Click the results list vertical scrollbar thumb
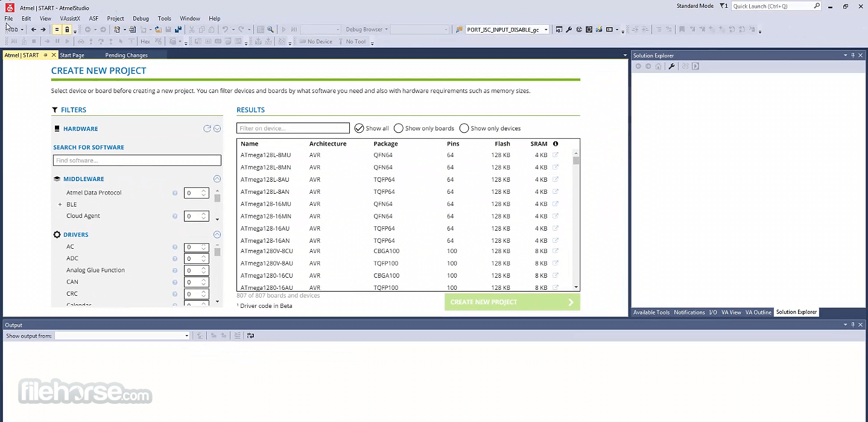 tap(576, 161)
